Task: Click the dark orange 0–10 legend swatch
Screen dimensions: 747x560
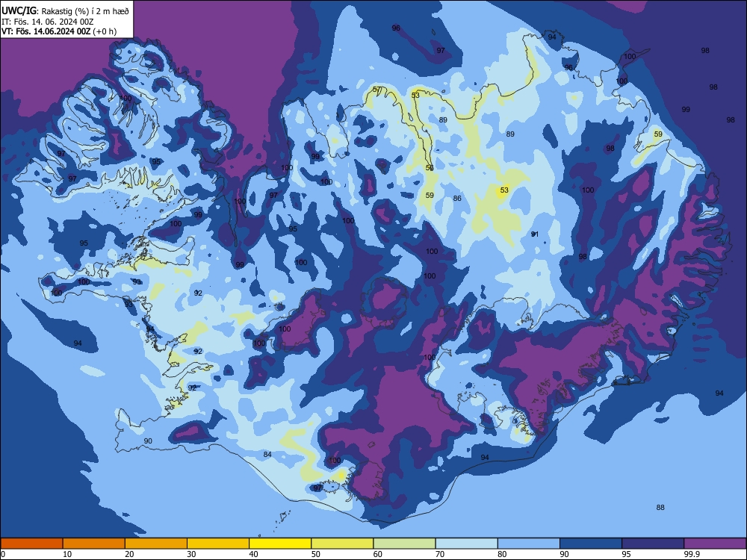Action: pos(31,544)
